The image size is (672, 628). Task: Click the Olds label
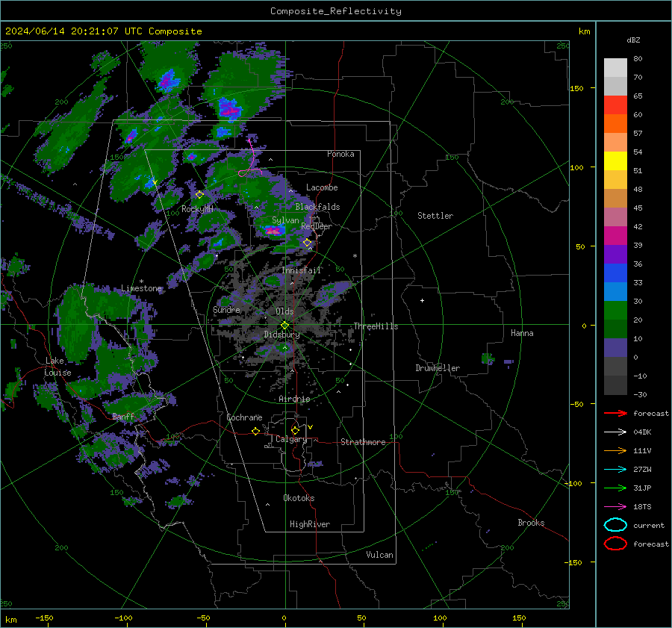(x=284, y=311)
